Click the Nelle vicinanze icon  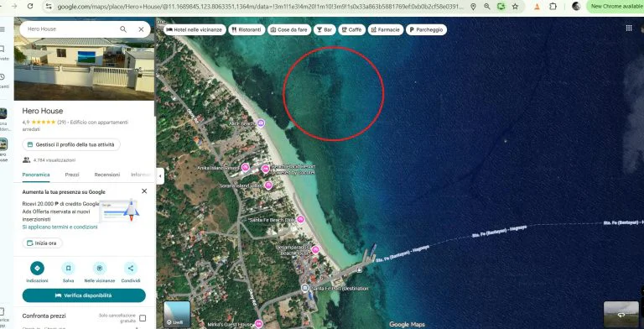tap(100, 269)
